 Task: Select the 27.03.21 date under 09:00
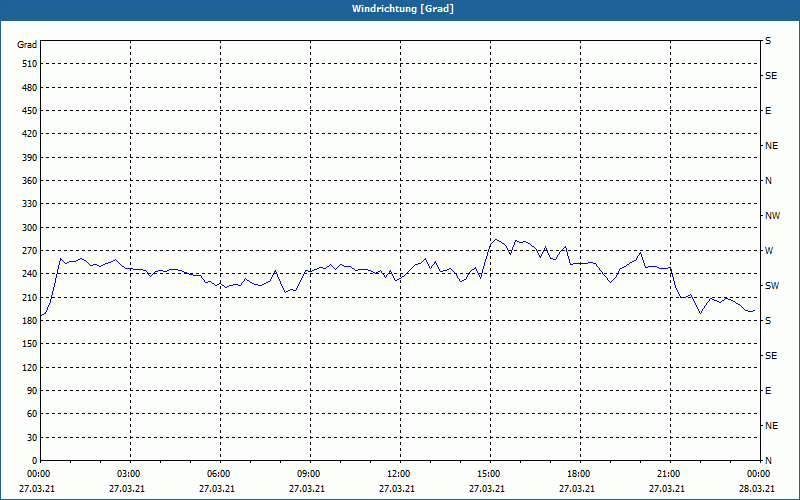pos(307,489)
